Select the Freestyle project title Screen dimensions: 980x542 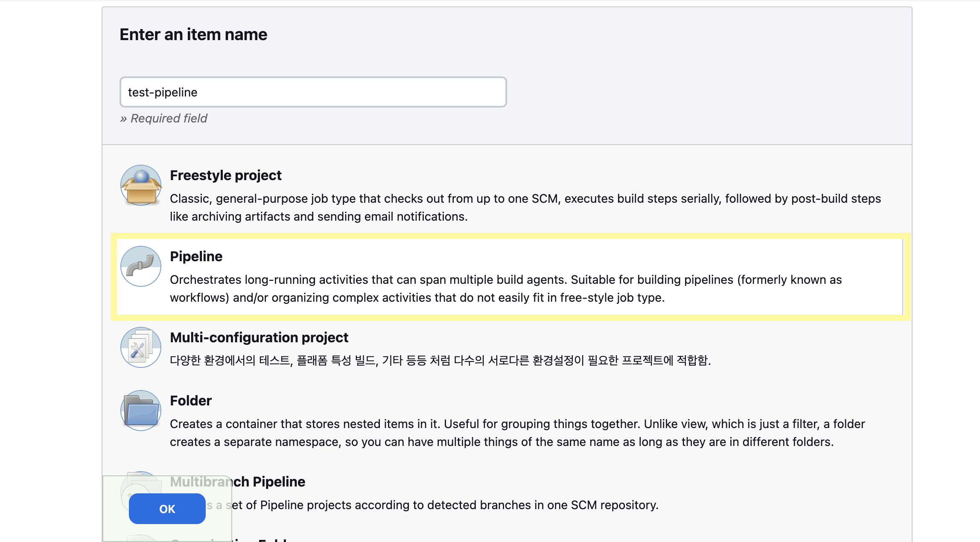point(226,175)
